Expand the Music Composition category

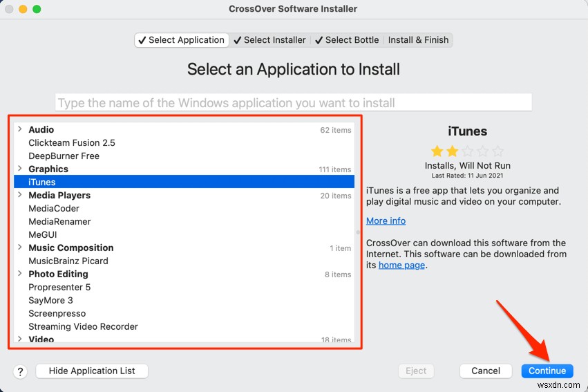(x=20, y=248)
